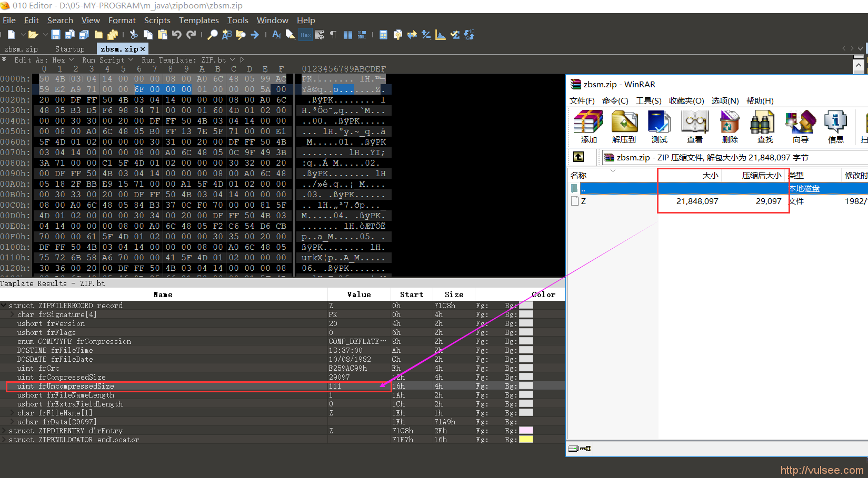Image resolution: width=868 pixels, height=478 pixels.
Task: Switch to the Startup tab
Action: [70, 48]
